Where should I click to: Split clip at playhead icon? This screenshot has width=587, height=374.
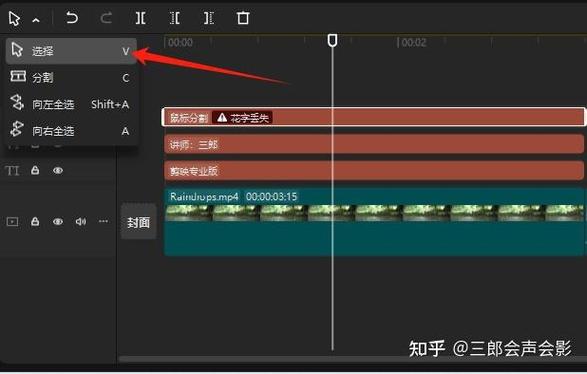(x=140, y=18)
